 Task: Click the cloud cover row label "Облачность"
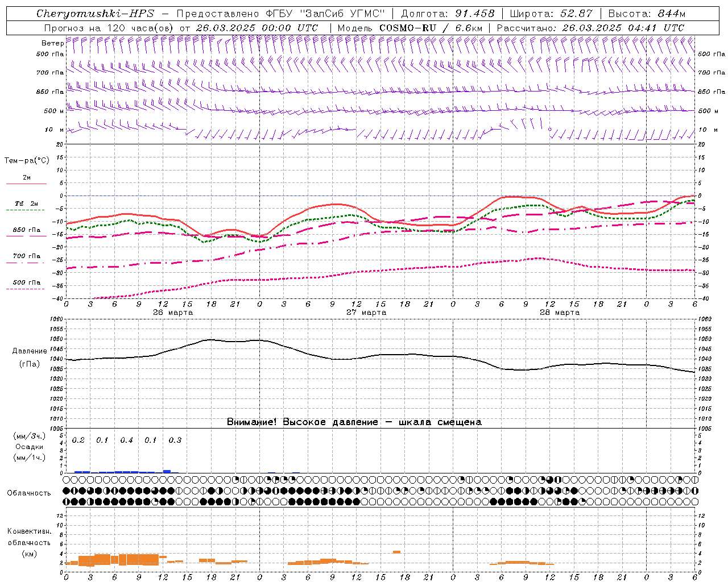pos(29,493)
